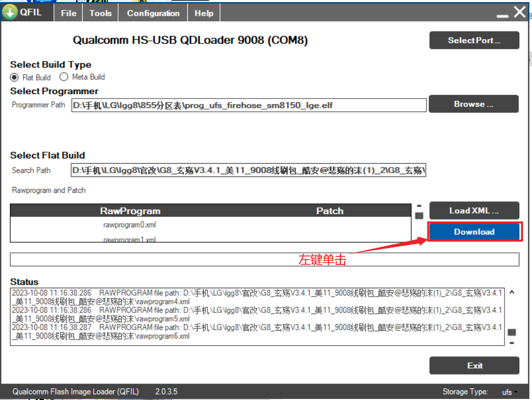This screenshot has width=532, height=400.
Task: Open the File menu
Action: pos(69,13)
